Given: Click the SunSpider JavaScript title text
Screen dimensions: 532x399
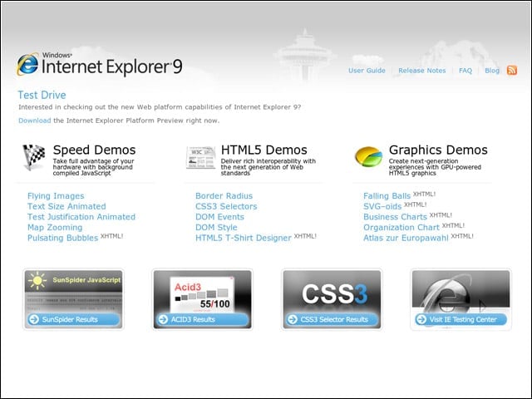Looking at the screenshot, I should [86, 280].
